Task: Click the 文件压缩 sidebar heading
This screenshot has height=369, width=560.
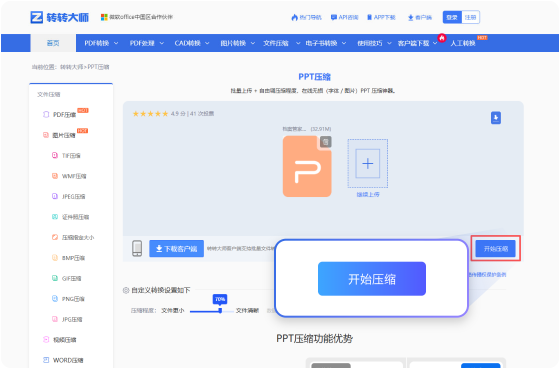Action: (x=49, y=94)
